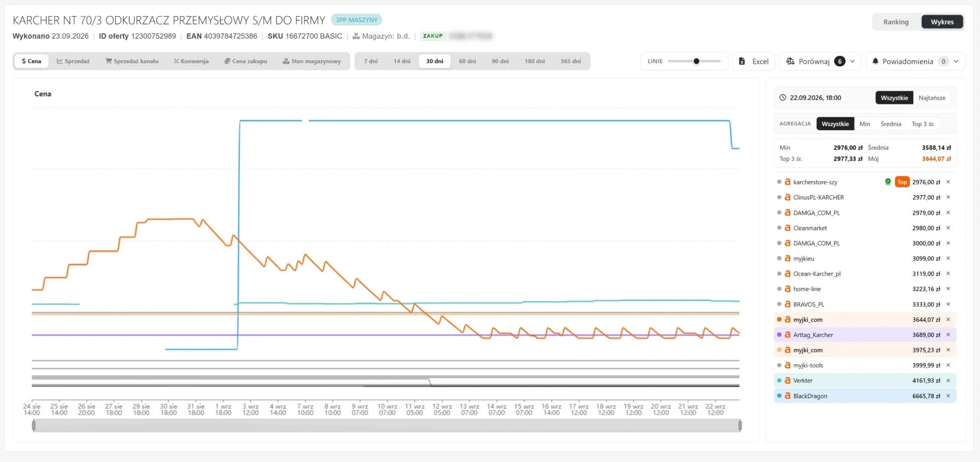Open Stan magazynowy tab
Screen dimensions: 980x462
312,61
